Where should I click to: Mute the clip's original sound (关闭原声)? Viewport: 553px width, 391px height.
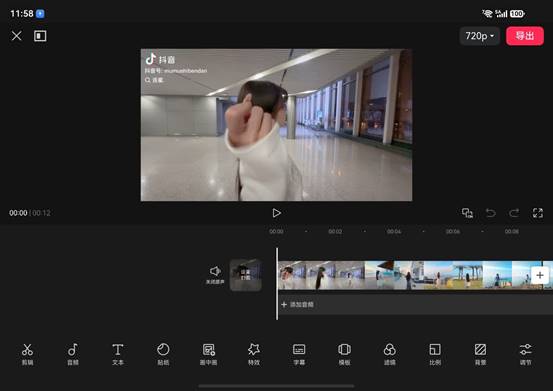click(215, 275)
